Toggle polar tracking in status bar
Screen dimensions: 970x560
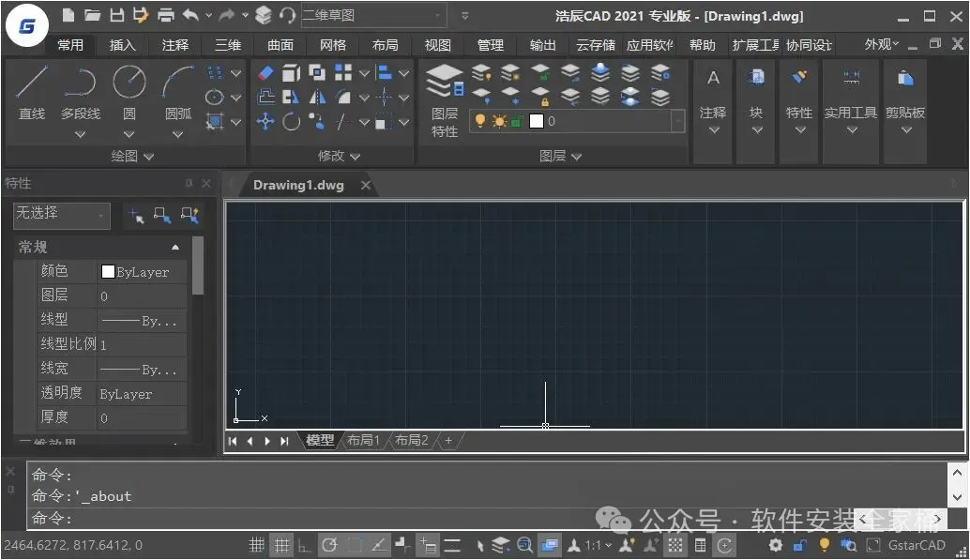tap(329, 545)
